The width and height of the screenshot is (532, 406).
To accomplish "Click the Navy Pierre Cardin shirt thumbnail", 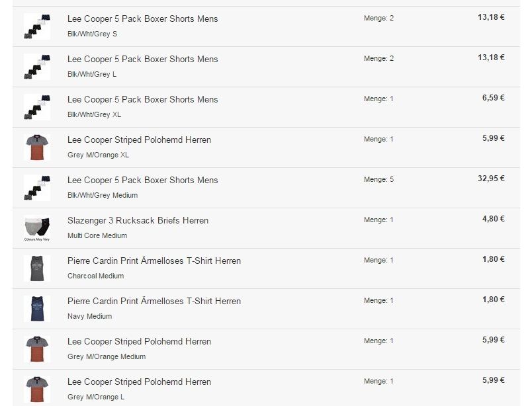I will [36, 309].
